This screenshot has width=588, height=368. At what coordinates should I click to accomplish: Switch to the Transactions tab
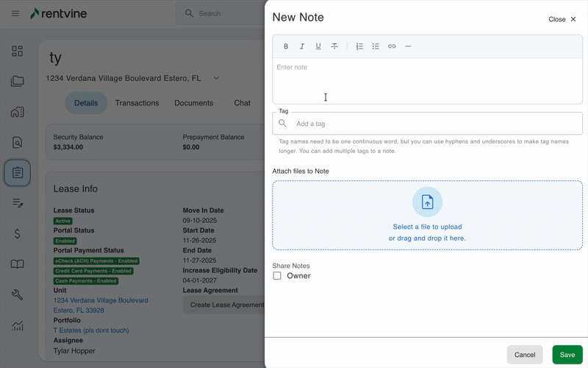click(x=137, y=103)
